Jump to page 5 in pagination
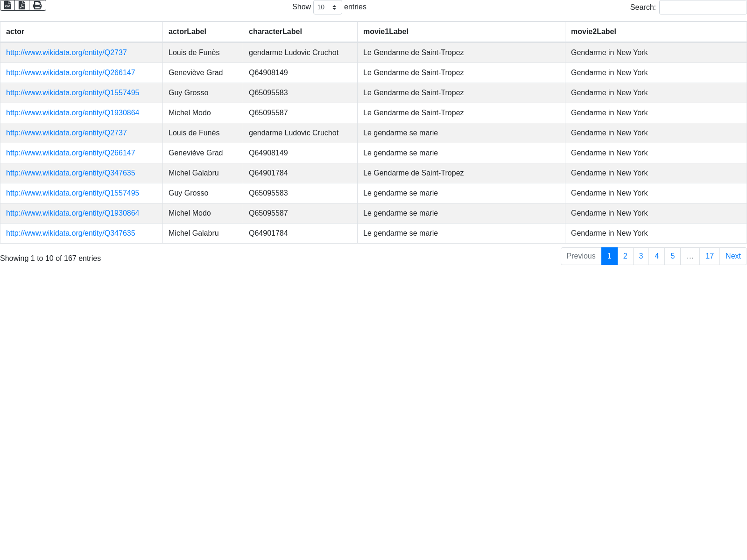Image resolution: width=747 pixels, height=560 pixels. [x=672, y=256]
